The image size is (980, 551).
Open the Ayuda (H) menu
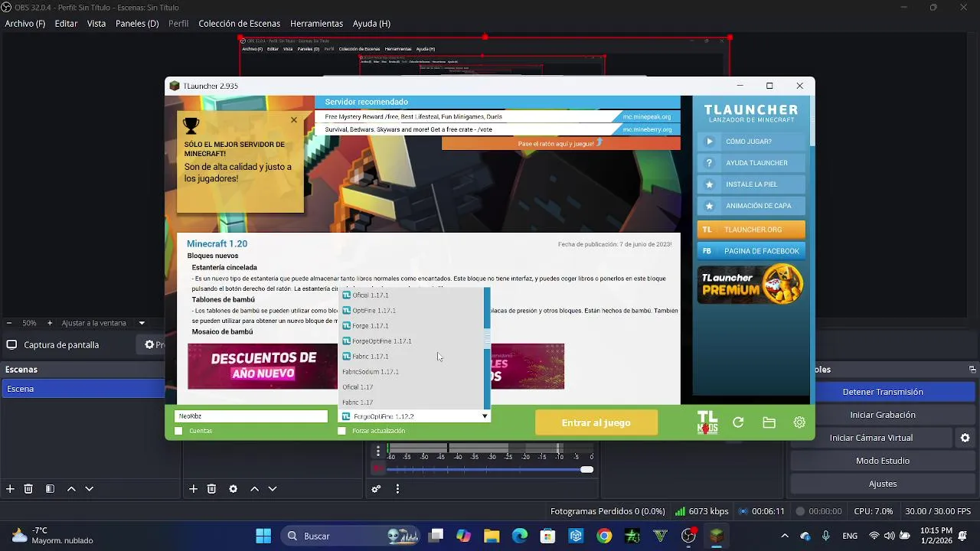(x=371, y=24)
